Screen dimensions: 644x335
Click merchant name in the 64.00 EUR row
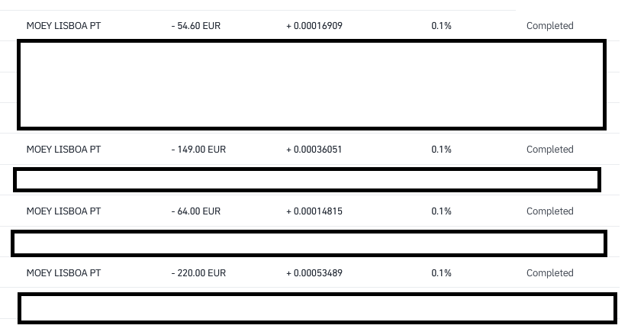(x=63, y=211)
